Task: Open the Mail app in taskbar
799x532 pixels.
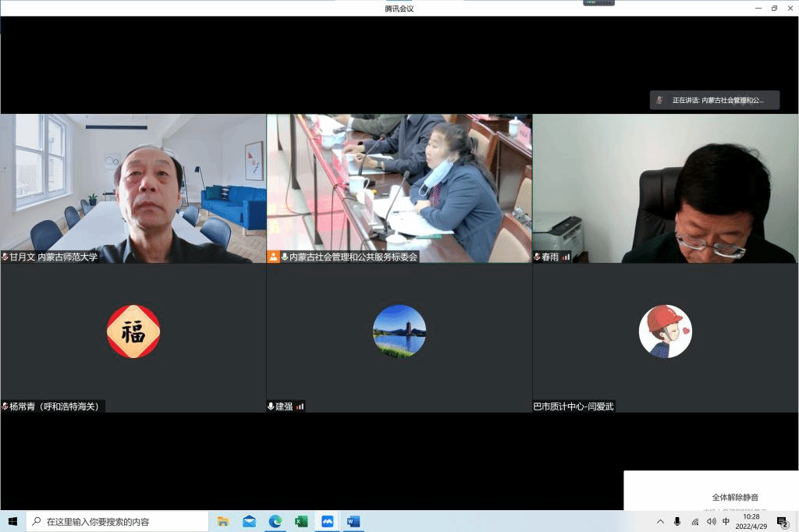Action: coord(249,521)
